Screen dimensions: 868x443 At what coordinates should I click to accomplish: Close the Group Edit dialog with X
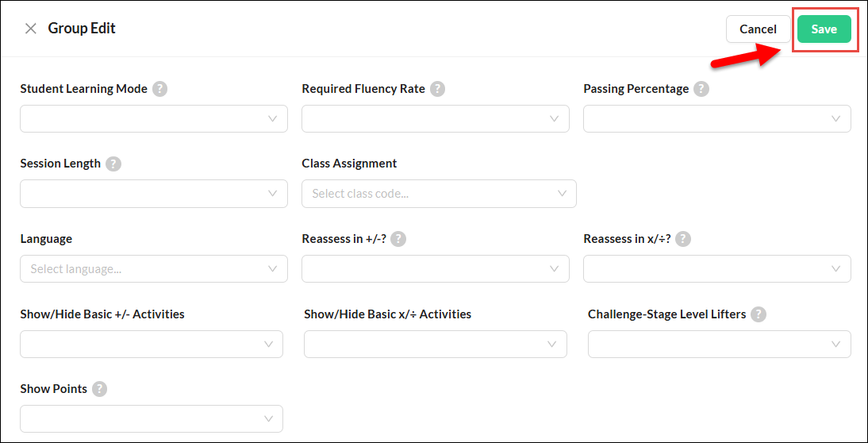point(31,29)
